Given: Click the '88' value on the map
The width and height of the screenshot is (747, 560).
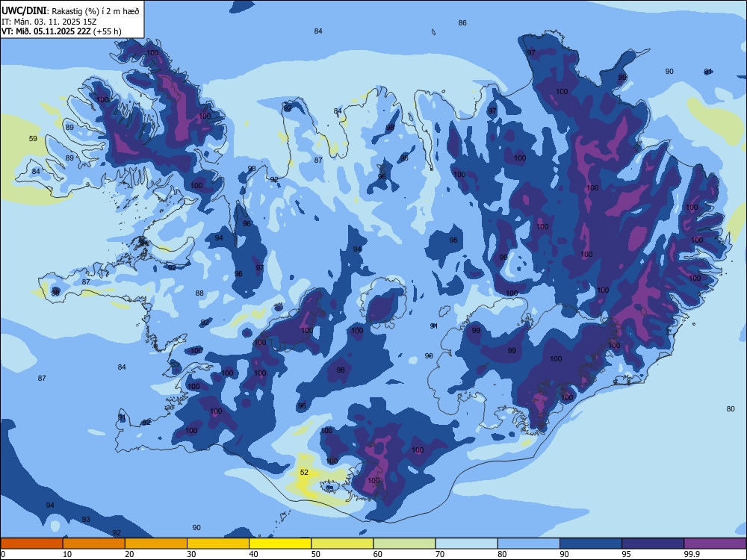Looking at the screenshot, I should tap(199, 293).
